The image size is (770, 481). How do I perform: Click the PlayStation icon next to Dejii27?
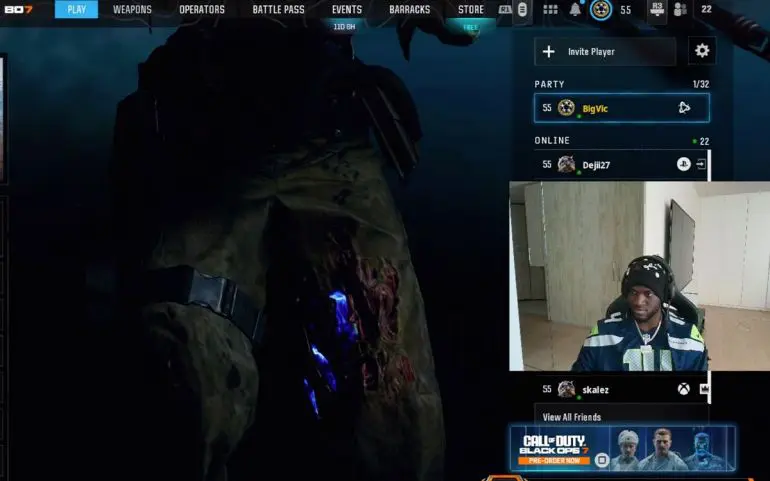(683, 164)
